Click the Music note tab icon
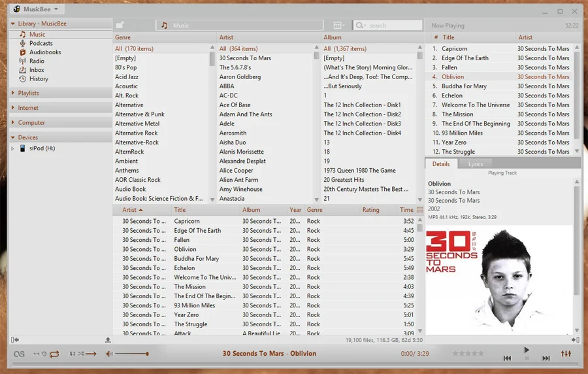 tap(164, 25)
